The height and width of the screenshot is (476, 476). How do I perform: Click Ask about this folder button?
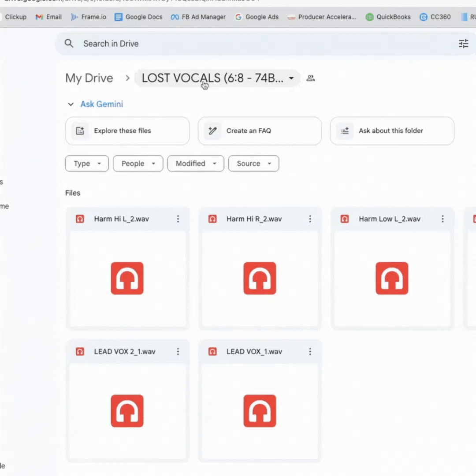point(392,131)
